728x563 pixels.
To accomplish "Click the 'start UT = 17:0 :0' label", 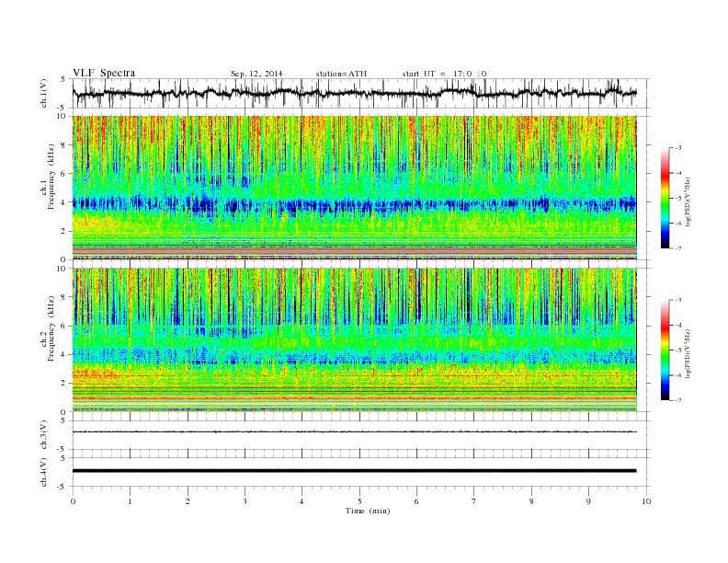I will (444, 74).
